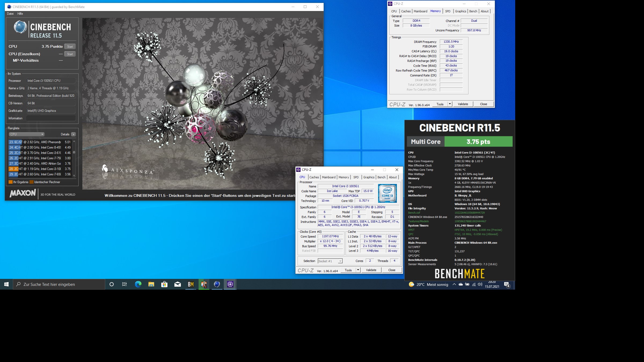
Task: Expand Tools dropdown arrow in top CPU-Z window
Action: (450, 104)
